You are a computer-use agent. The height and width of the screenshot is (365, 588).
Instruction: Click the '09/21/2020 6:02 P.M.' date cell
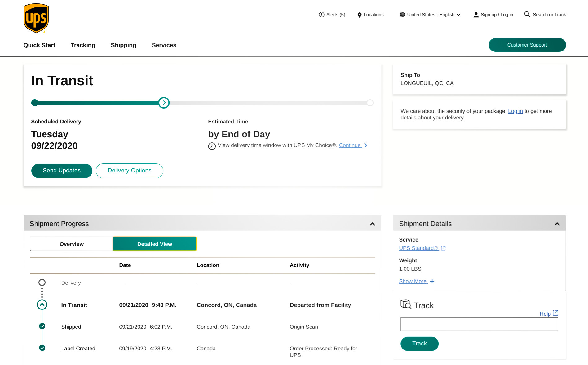pyautogui.click(x=146, y=327)
